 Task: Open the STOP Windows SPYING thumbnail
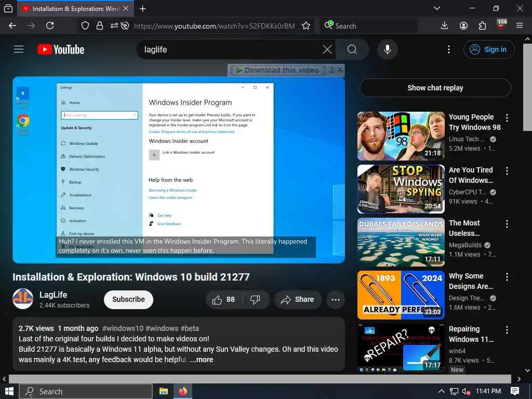point(401,189)
